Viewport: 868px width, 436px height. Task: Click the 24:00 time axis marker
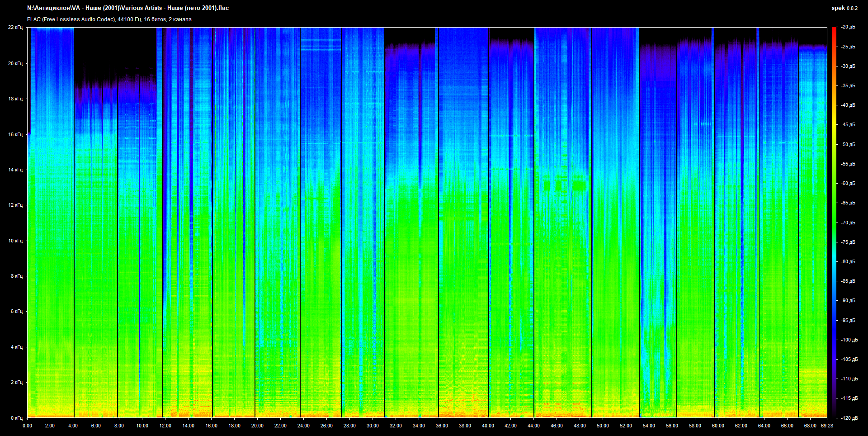coord(303,426)
